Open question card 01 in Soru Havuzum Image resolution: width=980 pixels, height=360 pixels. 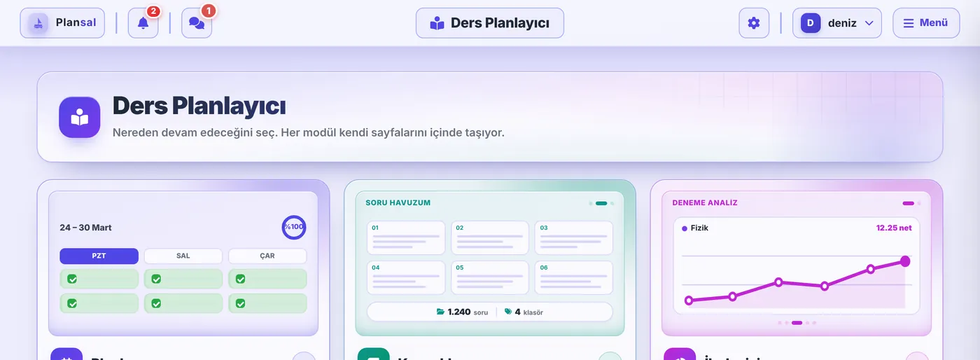pyautogui.click(x=406, y=238)
